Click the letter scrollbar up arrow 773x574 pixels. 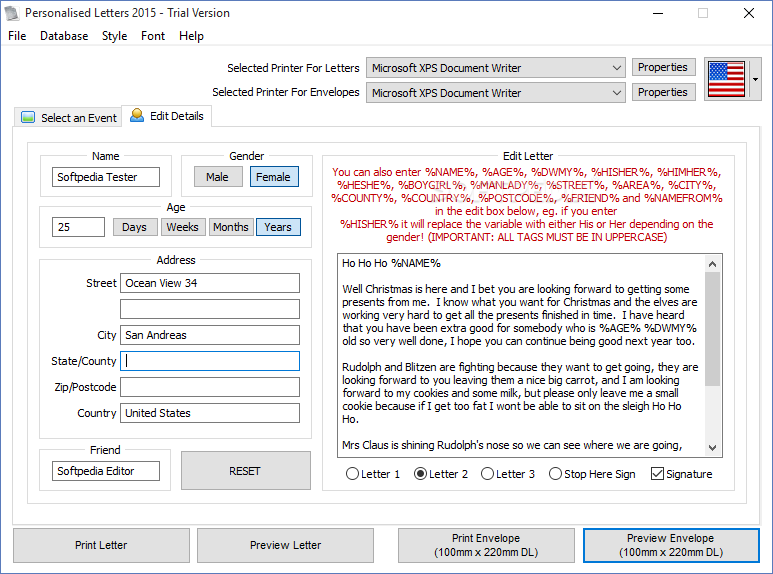tap(712, 264)
